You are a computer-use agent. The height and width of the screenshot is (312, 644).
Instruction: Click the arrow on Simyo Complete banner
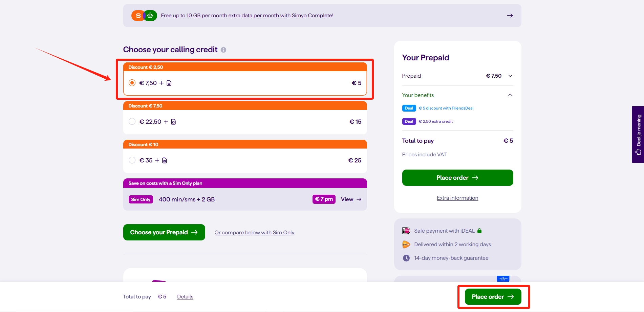pos(510,16)
